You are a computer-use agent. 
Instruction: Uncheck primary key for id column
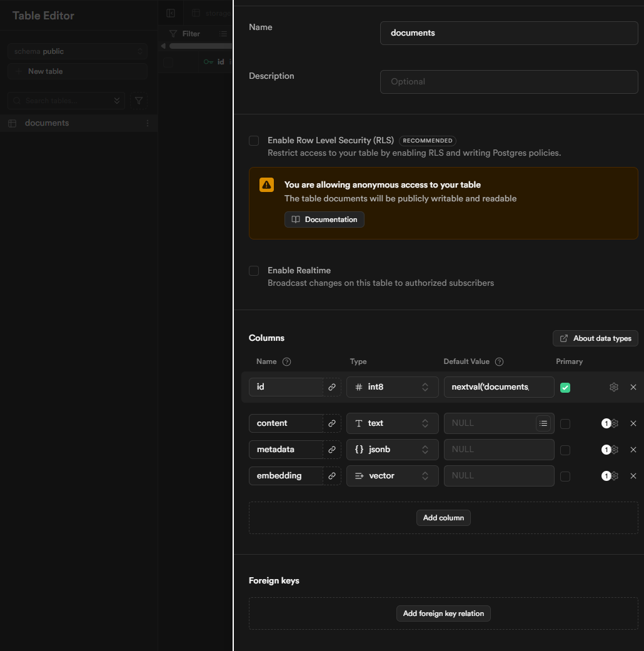click(x=565, y=388)
